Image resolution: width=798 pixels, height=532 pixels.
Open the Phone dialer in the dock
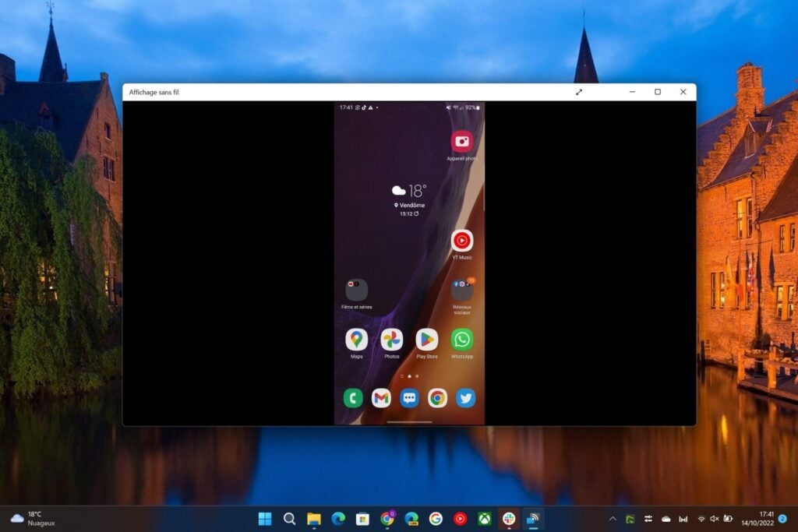(353, 398)
